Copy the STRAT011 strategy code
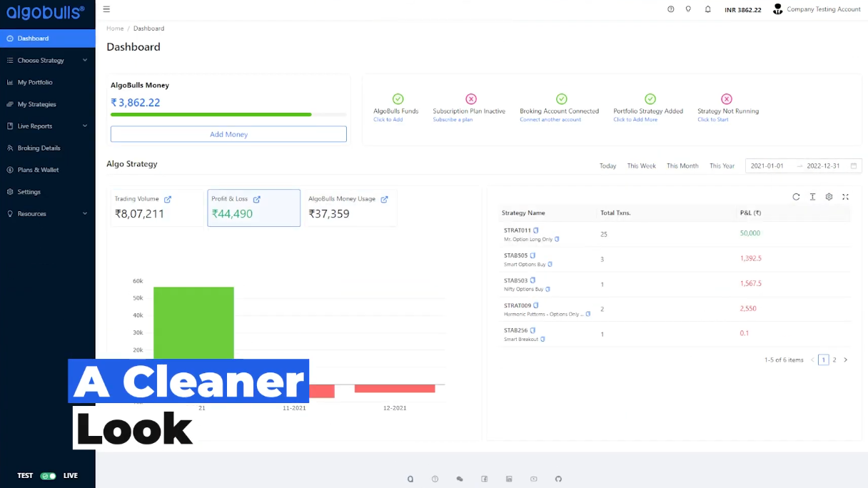Image resolution: width=868 pixels, height=488 pixels. click(536, 230)
